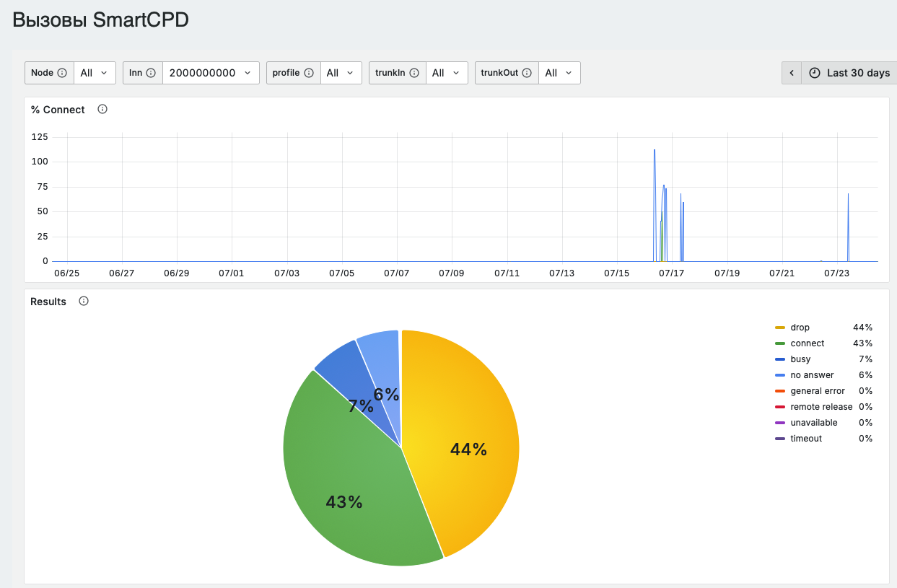Click the yellow drop legend color swatch

(x=779, y=328)
